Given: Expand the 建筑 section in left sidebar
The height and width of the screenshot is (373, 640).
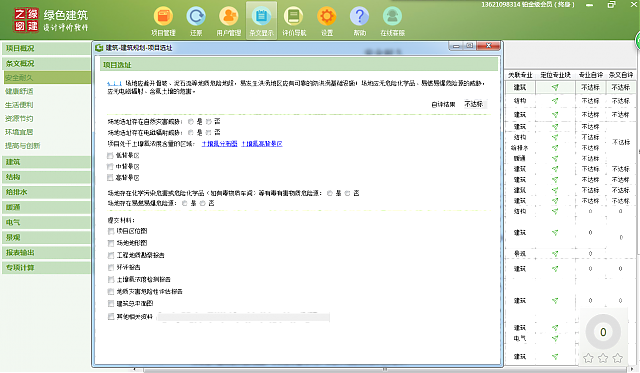Looking at the screenshot, I should pos(46,162).
